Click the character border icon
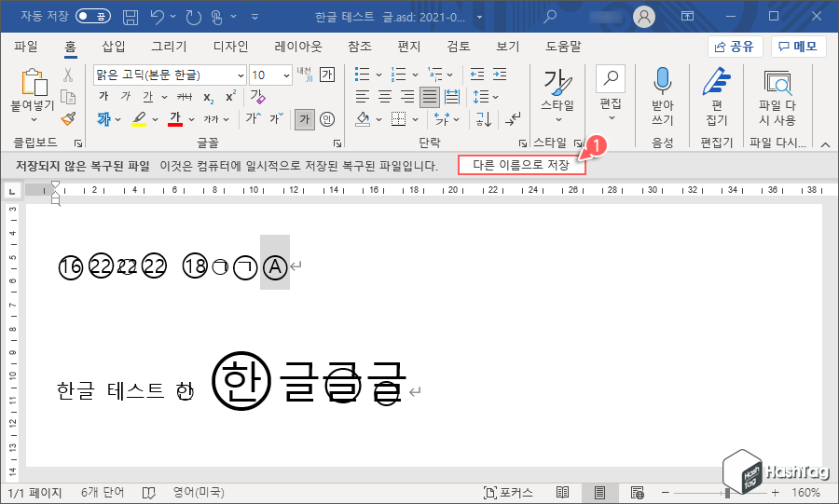839x504 pixels. coord(327,75)
